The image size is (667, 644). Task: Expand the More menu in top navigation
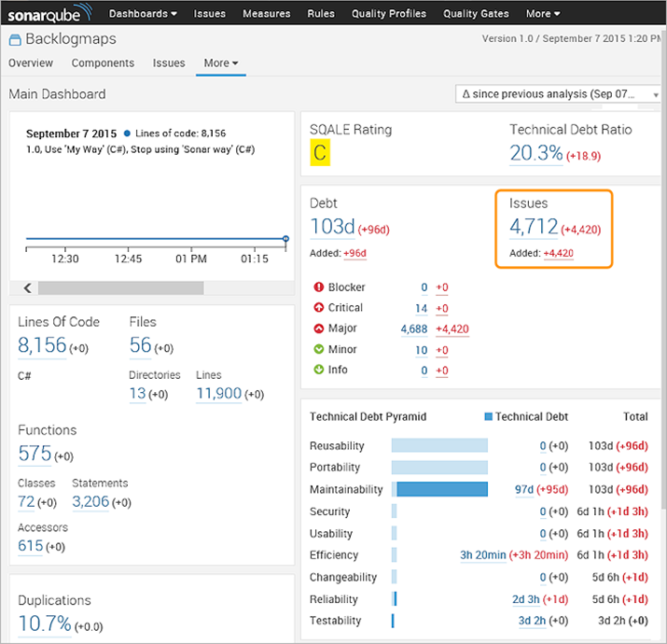(543, 14)
